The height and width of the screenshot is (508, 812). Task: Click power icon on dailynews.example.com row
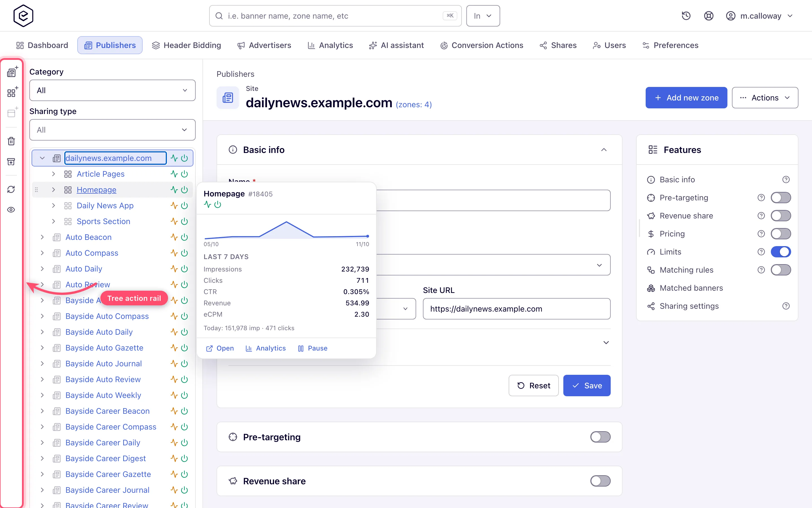(x=185, y=158)
